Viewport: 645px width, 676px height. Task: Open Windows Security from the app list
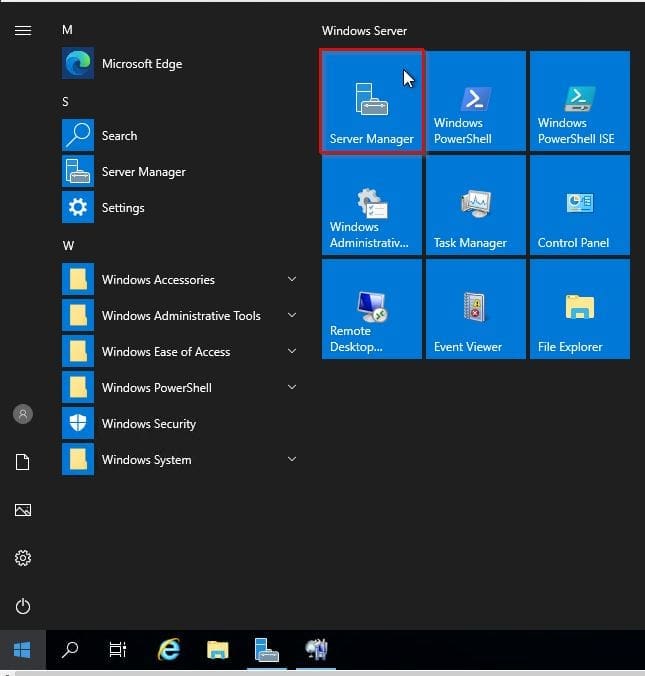pyautogui.click(x=149, y=424)
